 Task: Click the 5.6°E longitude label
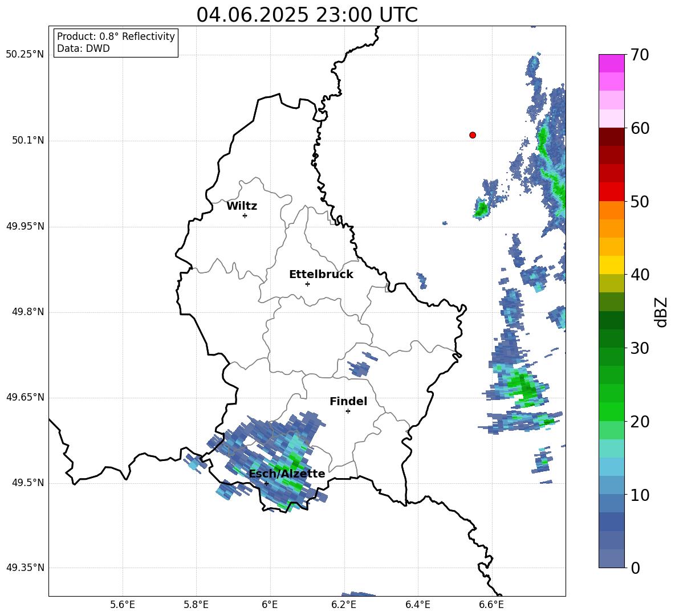click(123, 605)
